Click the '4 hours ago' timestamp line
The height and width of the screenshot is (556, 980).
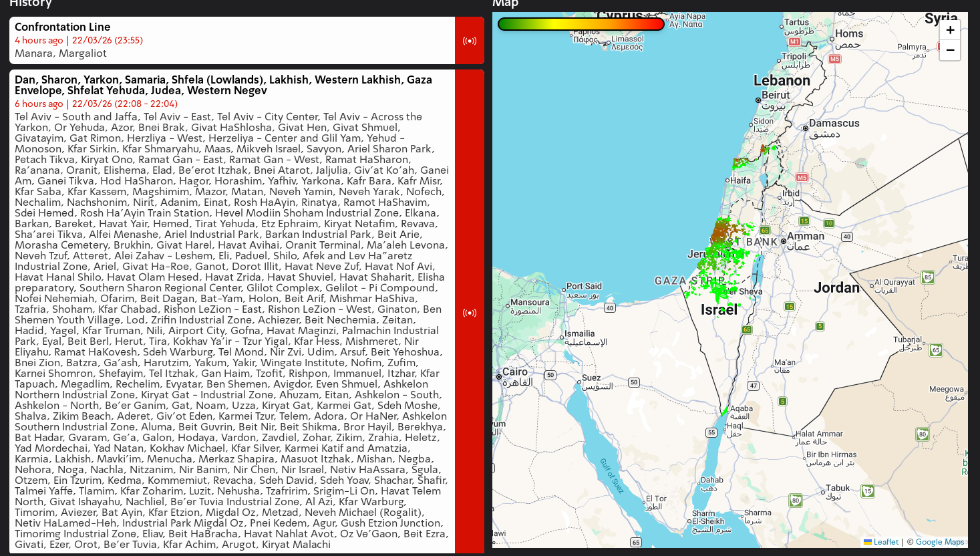tap(79, 40)
